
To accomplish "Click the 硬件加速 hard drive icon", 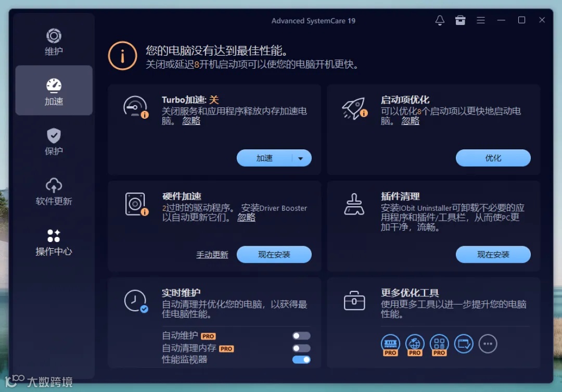I will (x=136, y=204).
